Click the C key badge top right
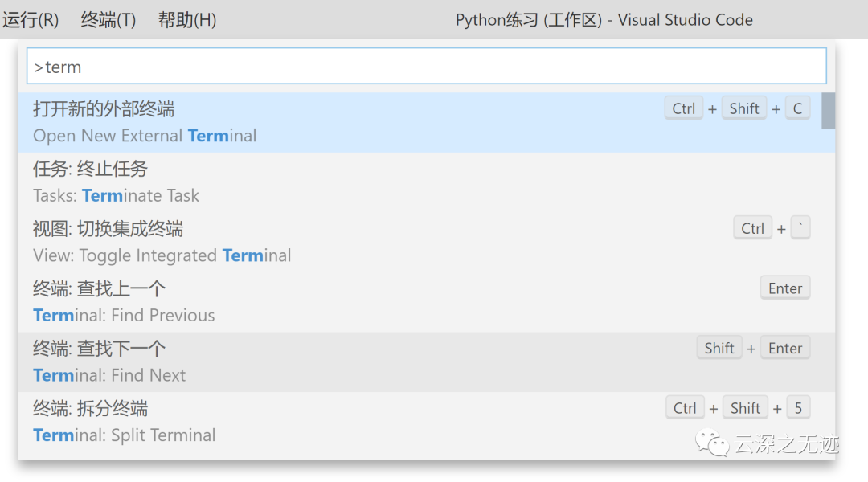This screenshot has width=868, height=482. pyautogui.click(x=797, y=108)
